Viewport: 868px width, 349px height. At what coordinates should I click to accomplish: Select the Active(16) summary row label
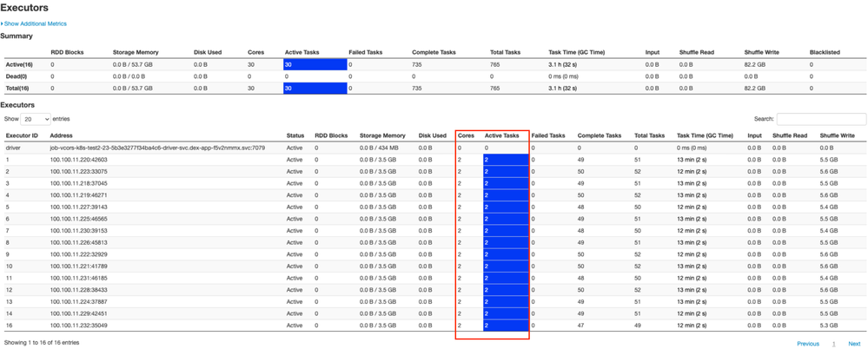(x=18, y=65)
